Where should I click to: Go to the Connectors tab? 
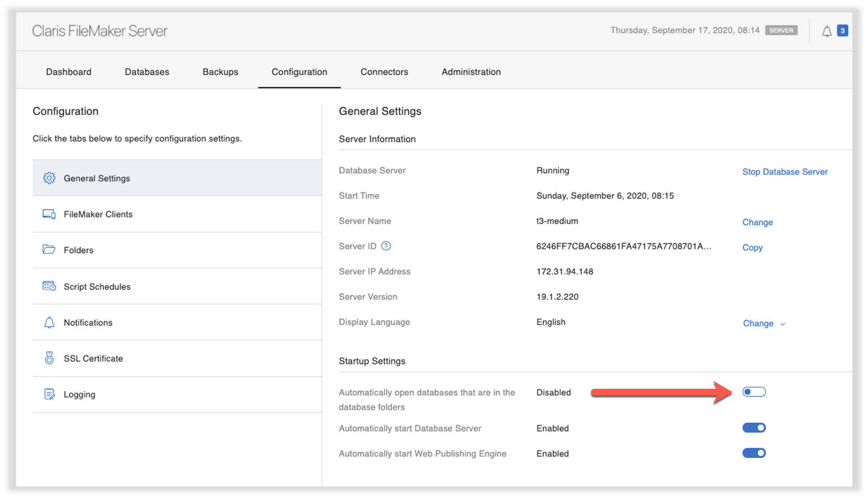[x=384, y=72]
